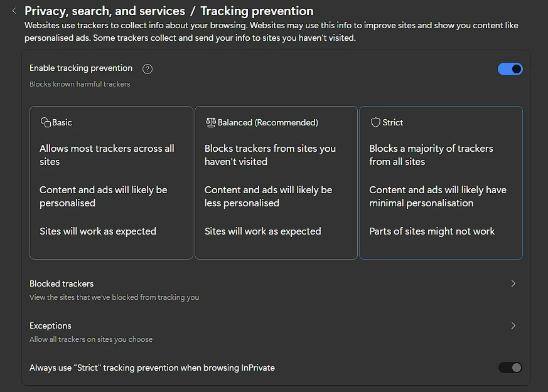Click the Basic level icon
Image resolution: width=548 pixels, height=392 pixels.
(x=45, y=122)
